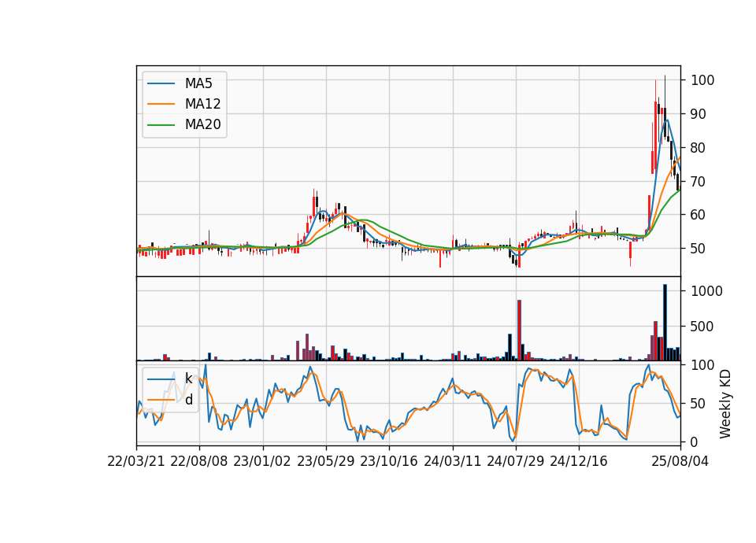Image resolution: width=756 pixels, height=543 pixels.
Task: Click the orange MA12 legend line sample
Action: [161, 104]
